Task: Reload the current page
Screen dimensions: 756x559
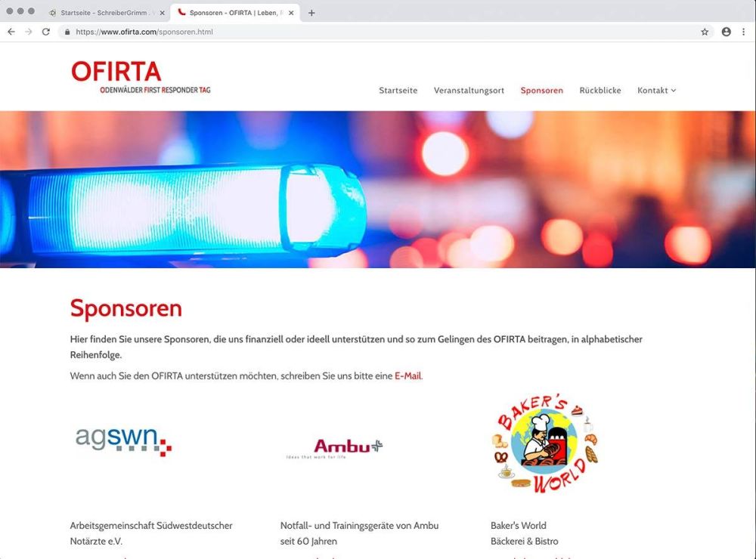Action: pyautogui.click(x=47, y=32)
